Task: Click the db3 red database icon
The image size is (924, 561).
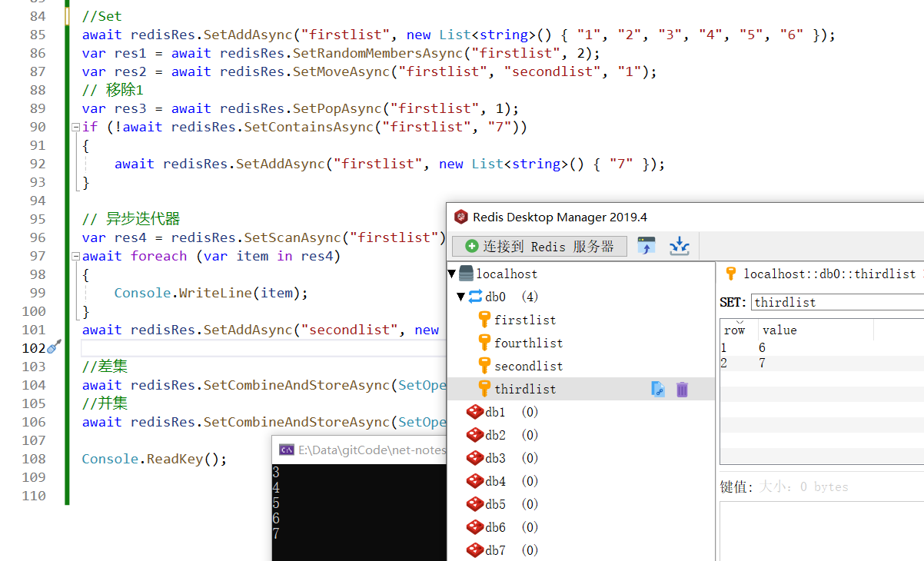Action: 475,458
